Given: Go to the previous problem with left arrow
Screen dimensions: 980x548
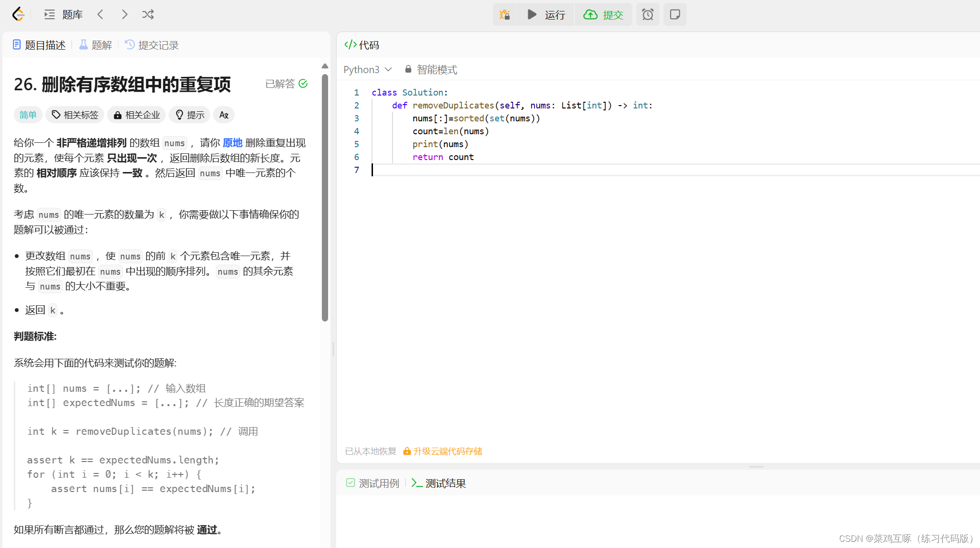Looking at the screenshot, I should coord(100,14).
